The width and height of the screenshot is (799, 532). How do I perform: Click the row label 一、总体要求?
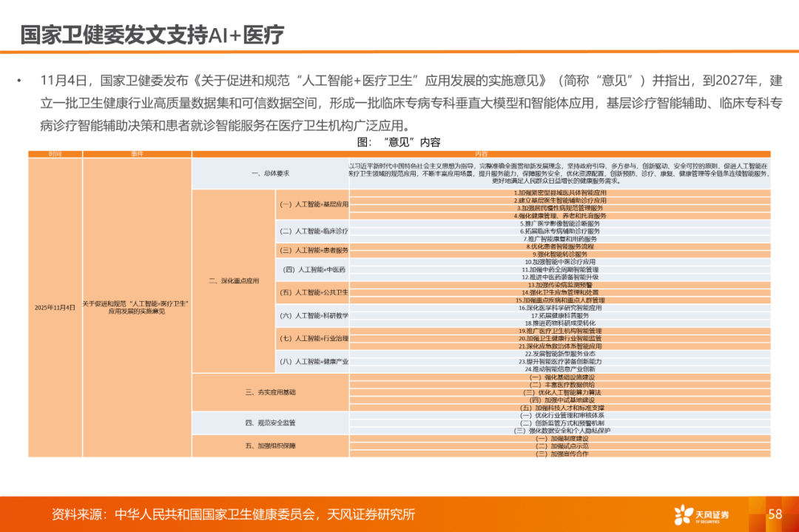point(270,173)
